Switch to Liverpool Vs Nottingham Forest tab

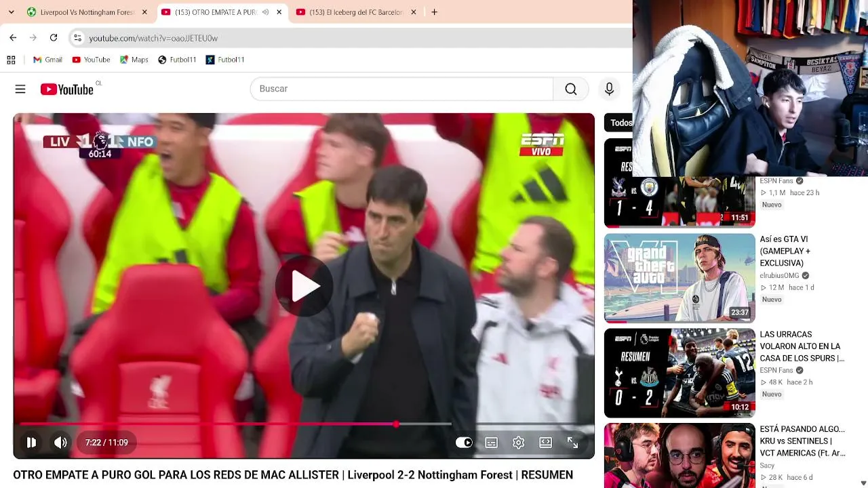tap(87, 12)
